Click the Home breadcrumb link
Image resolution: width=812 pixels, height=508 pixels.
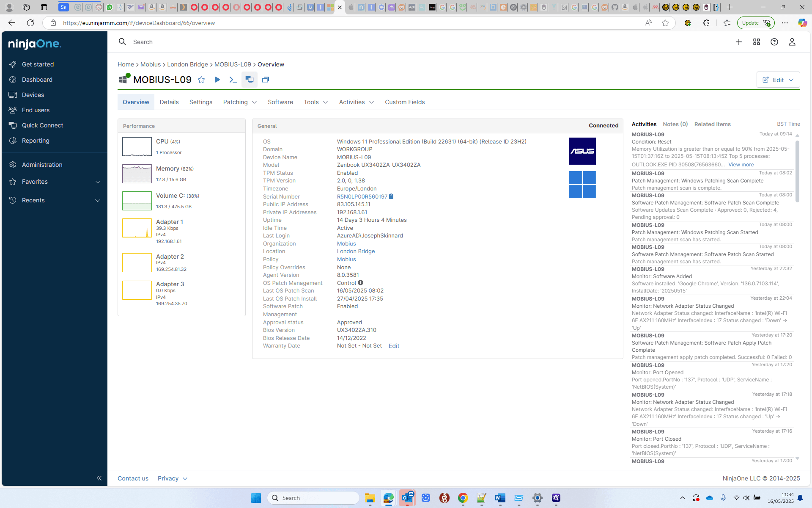126,64
